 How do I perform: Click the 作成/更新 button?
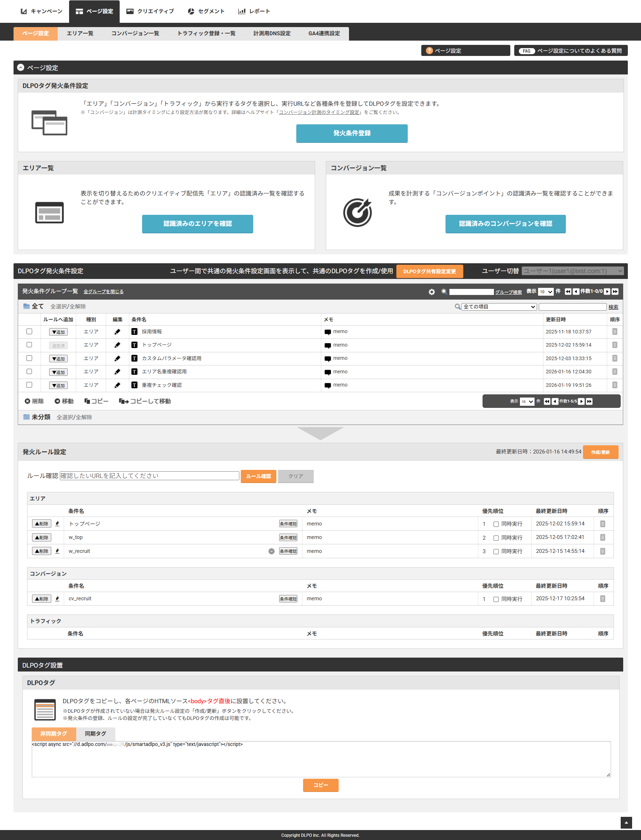coord(600,452)
